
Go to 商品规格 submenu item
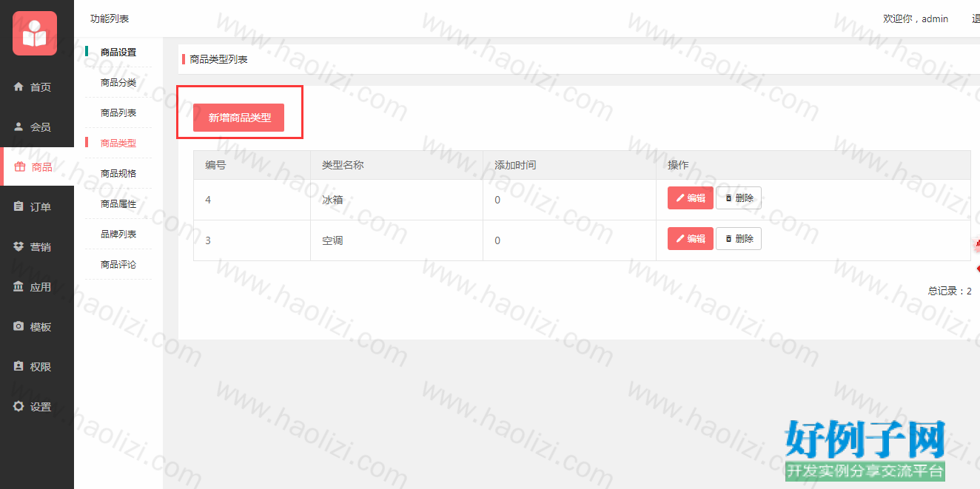click(118, 174)
